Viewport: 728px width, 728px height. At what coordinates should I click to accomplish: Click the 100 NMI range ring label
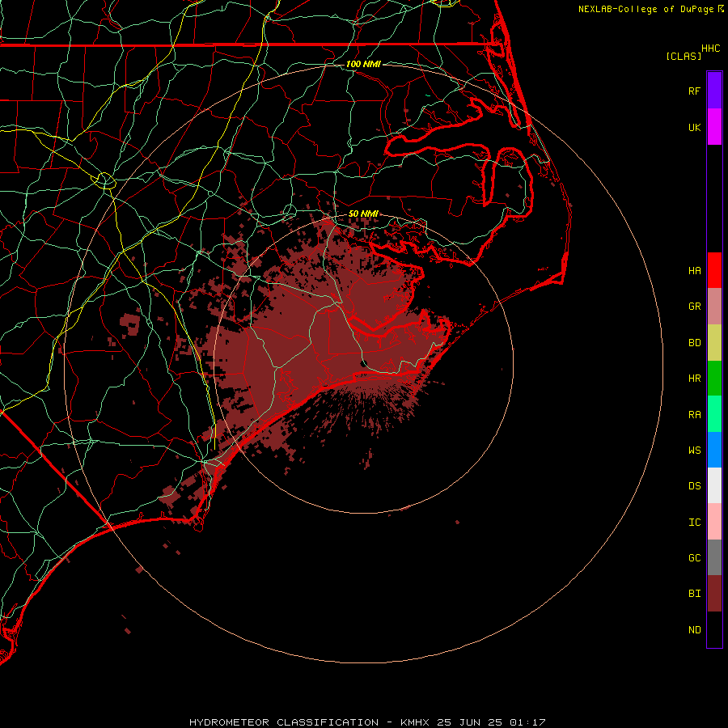click(363, 64)
